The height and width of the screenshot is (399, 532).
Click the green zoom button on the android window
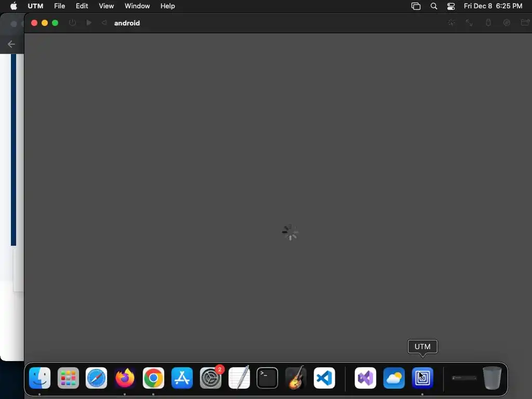(55, 23)
